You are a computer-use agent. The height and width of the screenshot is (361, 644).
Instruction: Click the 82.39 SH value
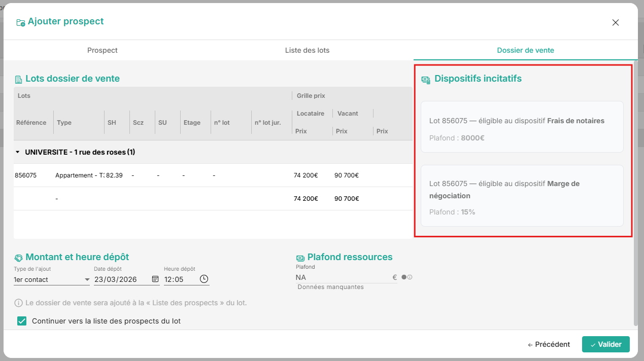pyautogui.click(x=114, y=175)
